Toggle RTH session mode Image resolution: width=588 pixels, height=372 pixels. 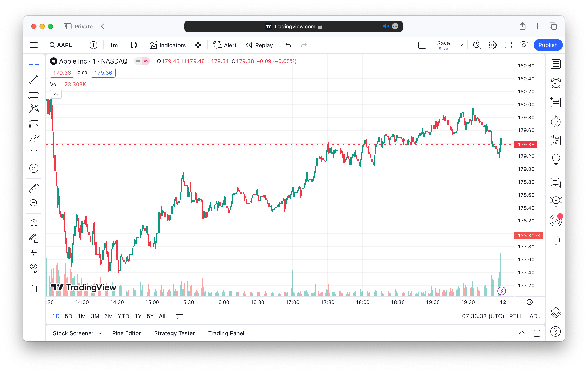(515, 316)
